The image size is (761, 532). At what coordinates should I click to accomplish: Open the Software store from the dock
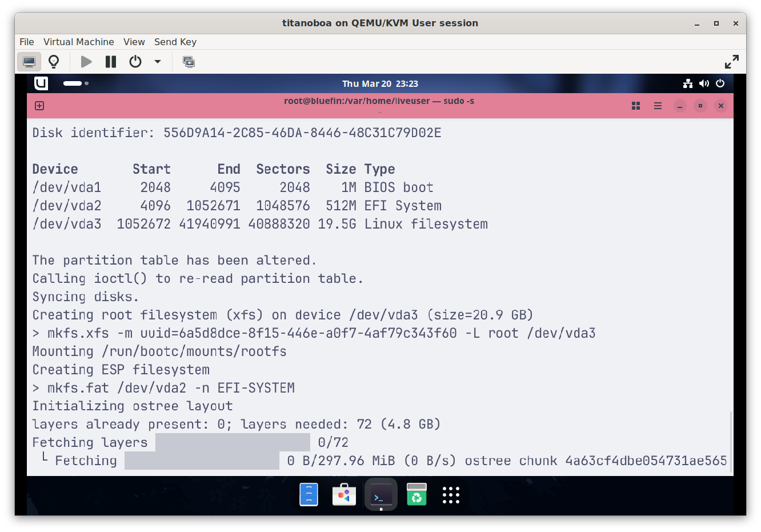click(x=345, y=495)
